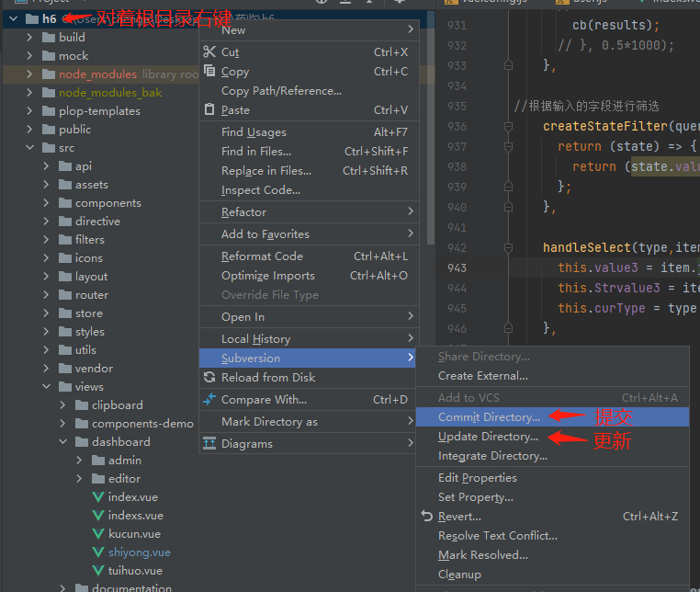
Task: Click the Diagrams icon
Action: point(209,444)
